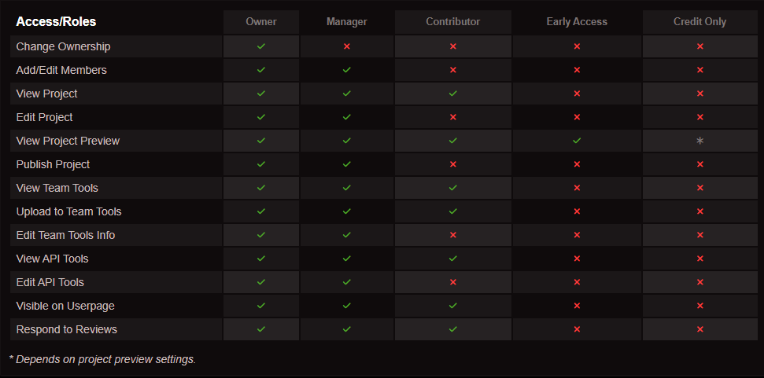Click the Owner checkmark for Edit Team Tools Info
Screen dimensions: 764x378
click(261, 235)
